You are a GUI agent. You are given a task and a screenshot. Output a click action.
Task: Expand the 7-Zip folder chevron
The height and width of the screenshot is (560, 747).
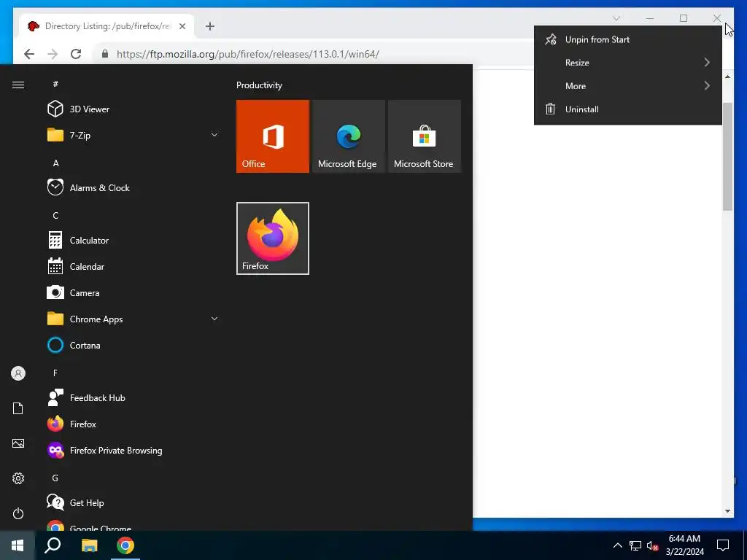pos(214,135)
